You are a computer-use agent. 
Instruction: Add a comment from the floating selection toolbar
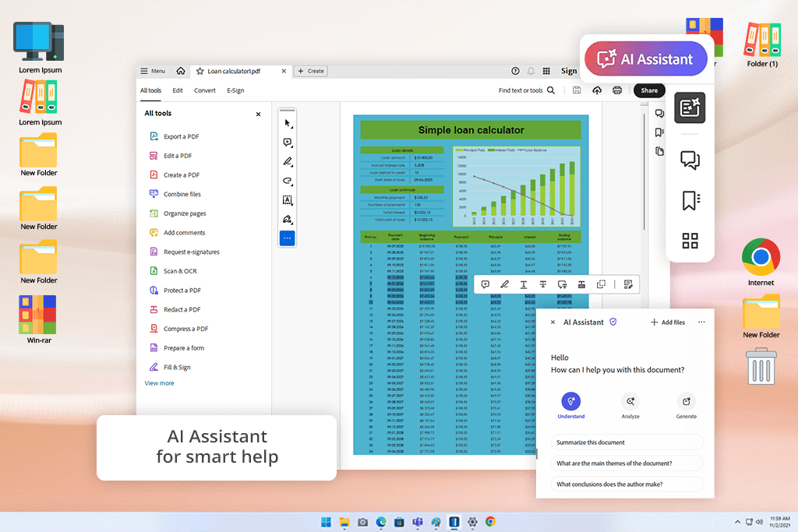coord(486,285)
